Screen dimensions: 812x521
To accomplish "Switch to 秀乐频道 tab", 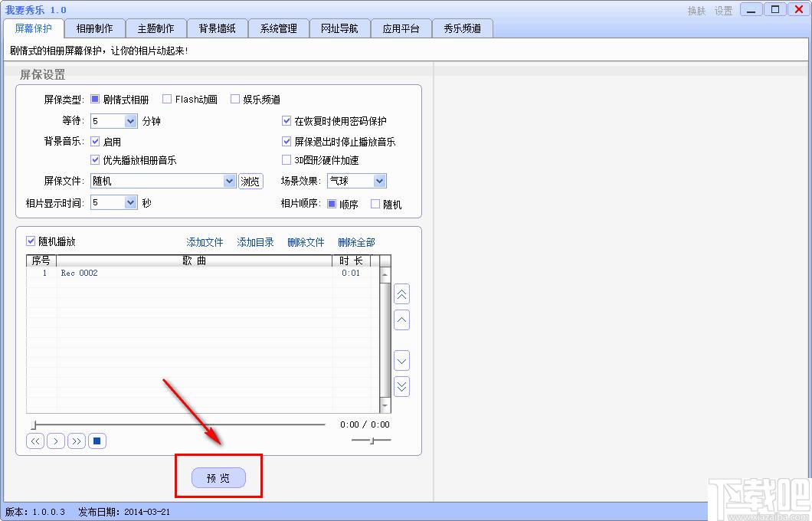I will (x=462, y=28).
